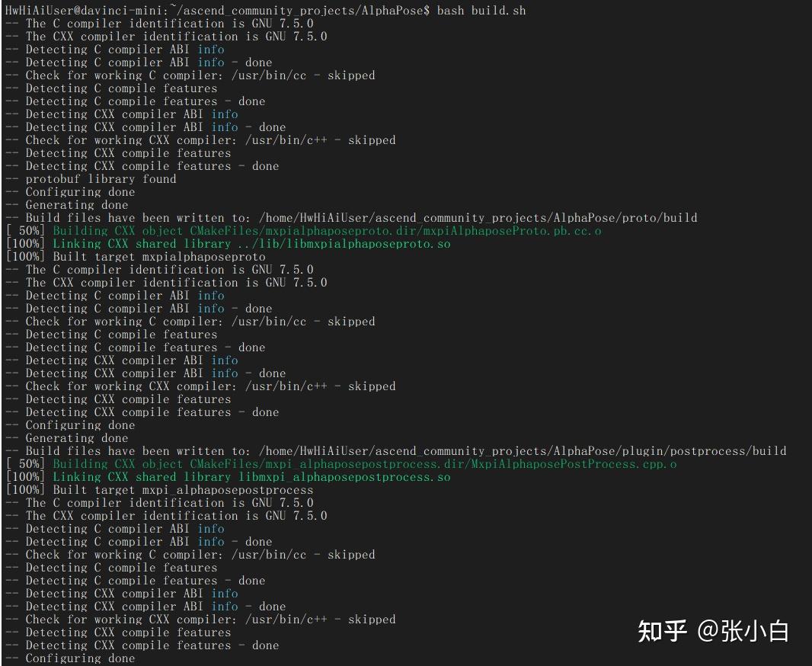Click the libmxpi_alphaposepostprocess.so linking line
This screenshot has width=812, height=666.
tap(251, 477)
